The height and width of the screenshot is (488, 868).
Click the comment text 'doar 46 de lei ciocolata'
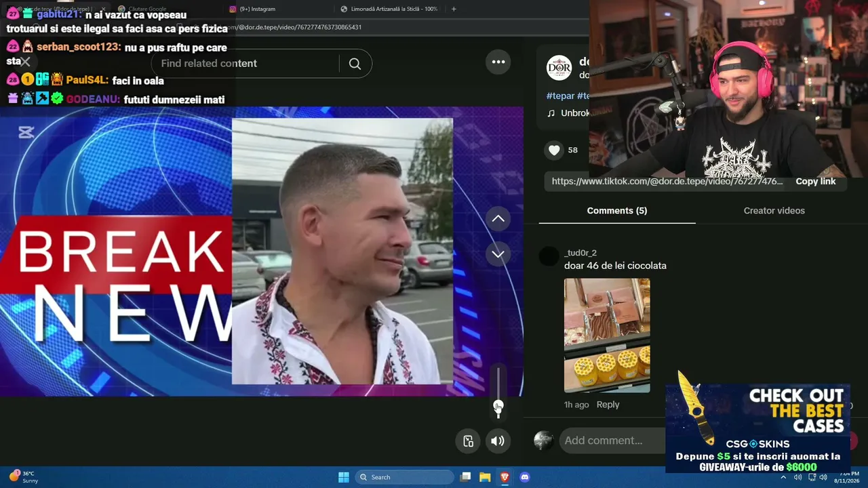(x=615, y=266)
